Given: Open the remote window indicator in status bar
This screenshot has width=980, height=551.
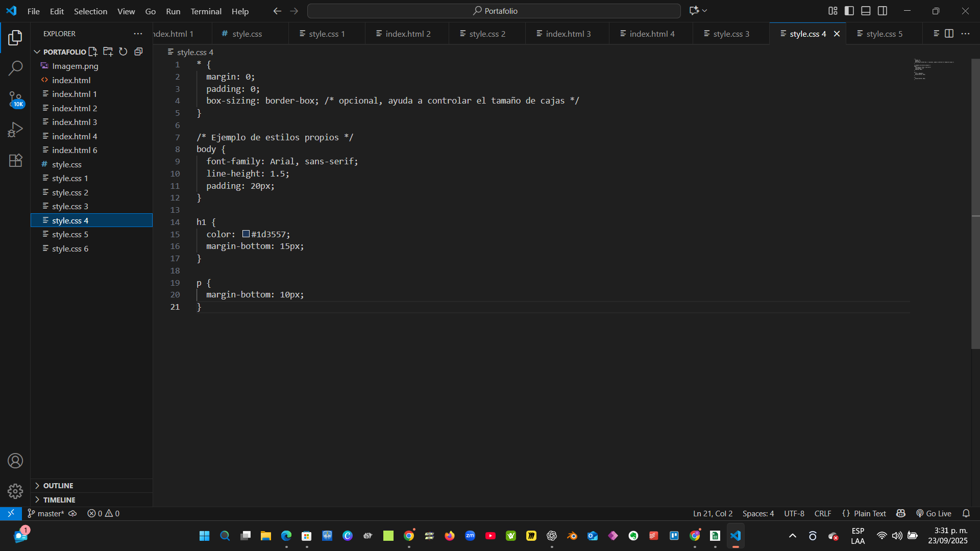Looking at the screenshot, I should (11, 513).
